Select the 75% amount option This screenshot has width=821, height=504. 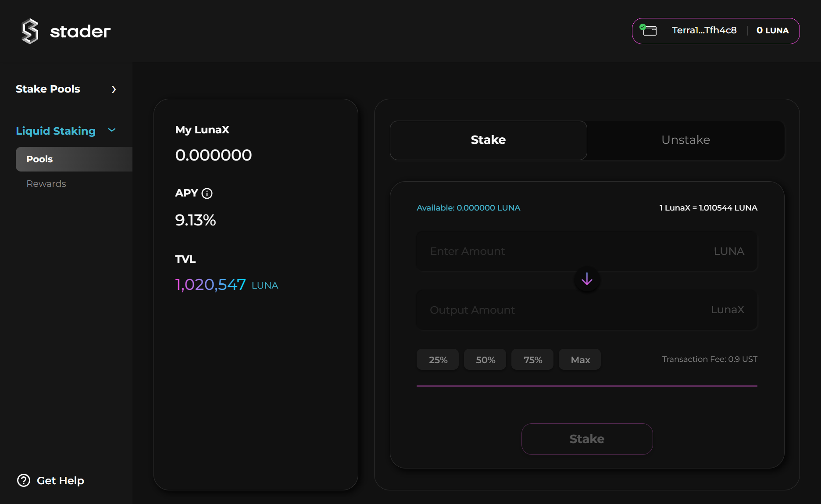pos(532,359)
